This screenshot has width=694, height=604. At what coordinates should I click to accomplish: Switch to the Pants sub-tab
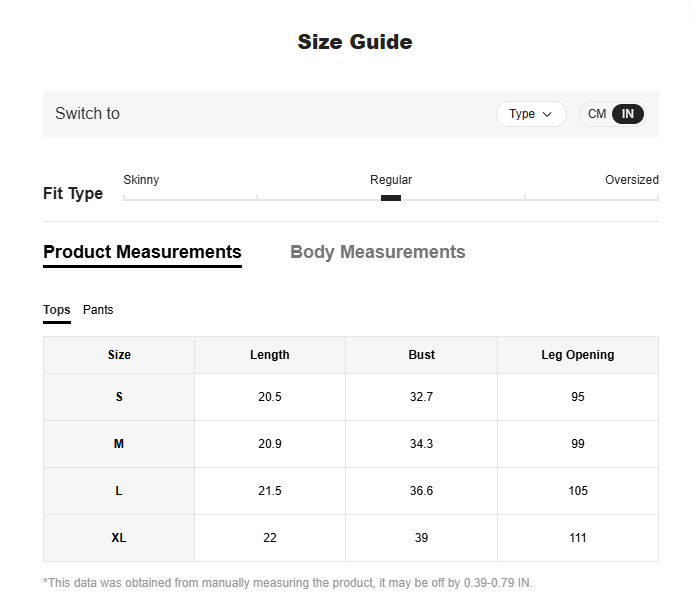click(98, 310)
